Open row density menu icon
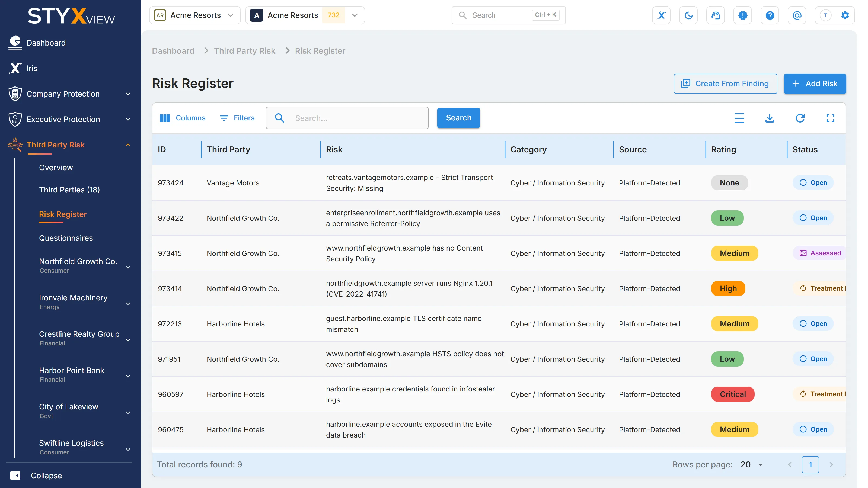 click(739, 118)
